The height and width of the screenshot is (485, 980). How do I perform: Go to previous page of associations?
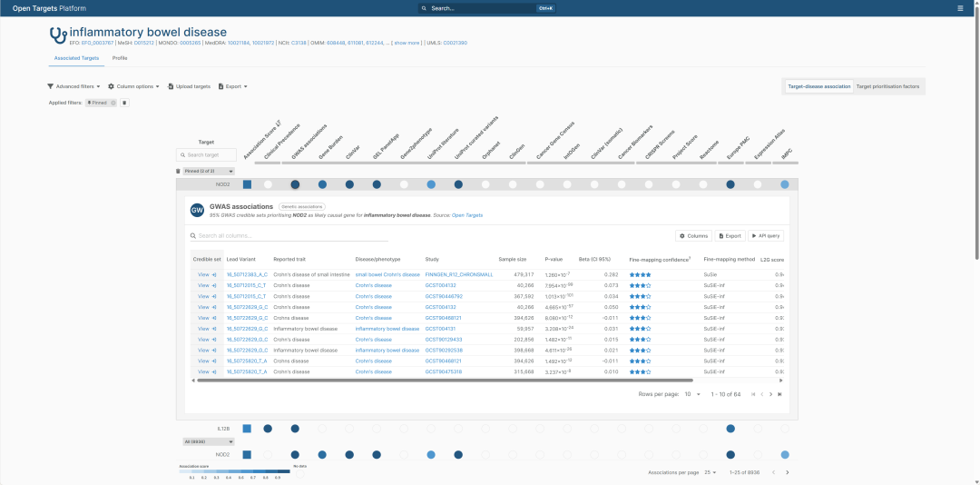773,472
